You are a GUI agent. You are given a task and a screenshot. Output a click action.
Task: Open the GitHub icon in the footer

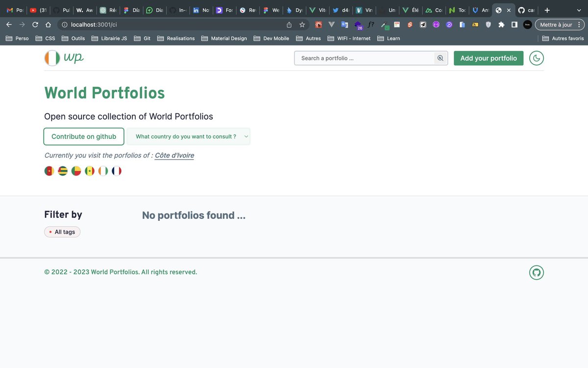537,272
